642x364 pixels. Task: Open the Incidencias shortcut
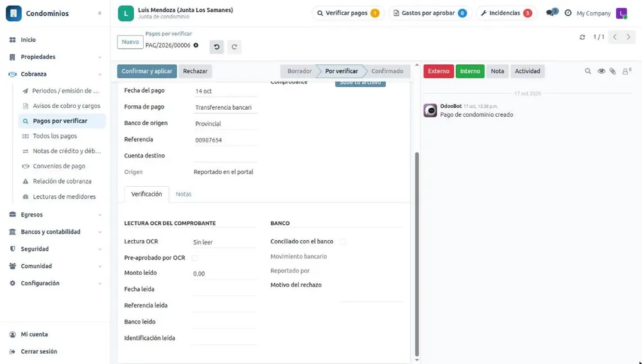tap(507, 13)
